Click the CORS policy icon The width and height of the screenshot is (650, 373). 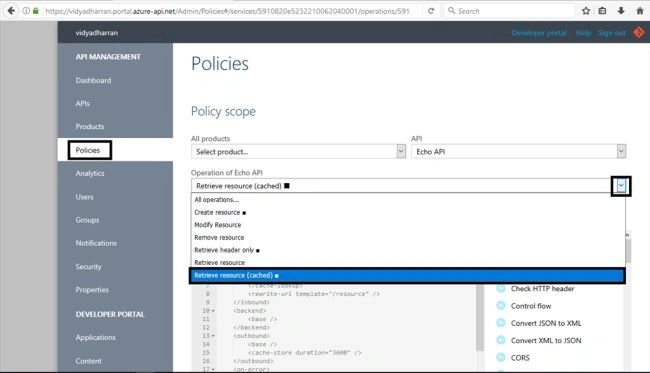click(x=501, y=357)
